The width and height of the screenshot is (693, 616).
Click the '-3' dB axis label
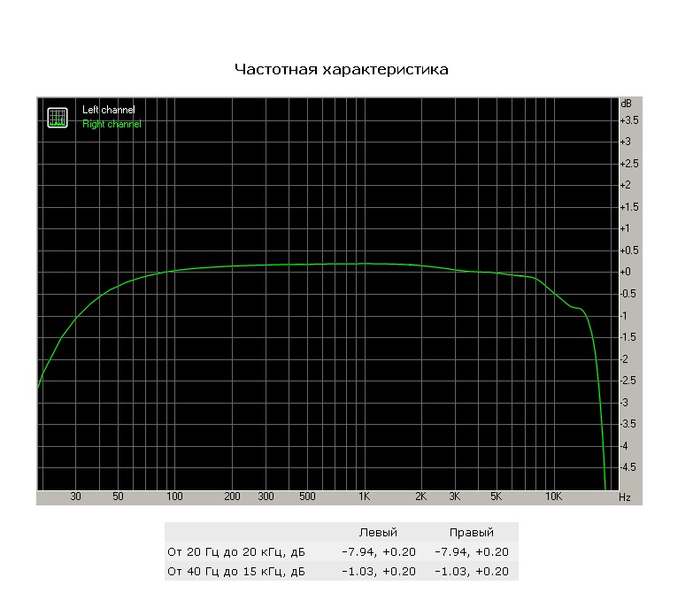point(624,402)
